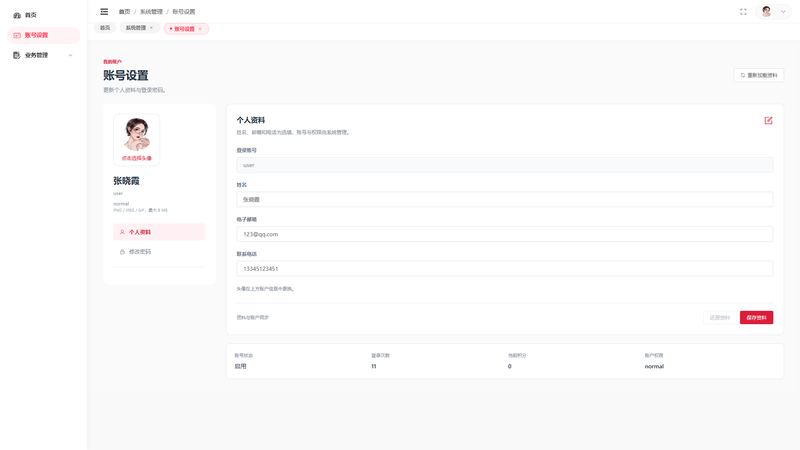
Task: Click the 登录账号 field showing user
Action: [505, 165]
